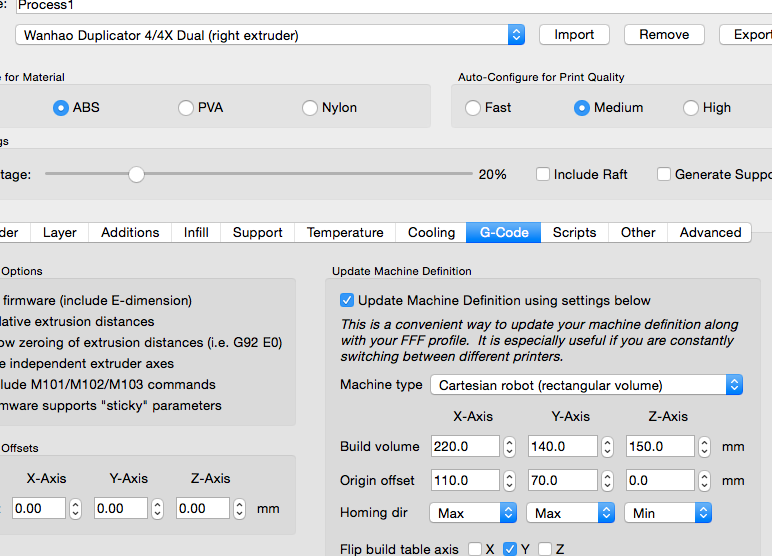Check Flip build table axis X
This screenshot has width=772, height=556.
click(475, 549)
